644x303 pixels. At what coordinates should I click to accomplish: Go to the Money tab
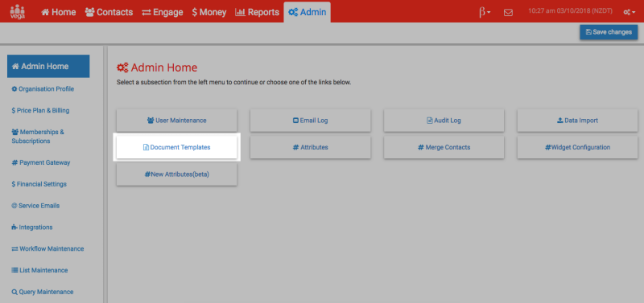point(209,12)
